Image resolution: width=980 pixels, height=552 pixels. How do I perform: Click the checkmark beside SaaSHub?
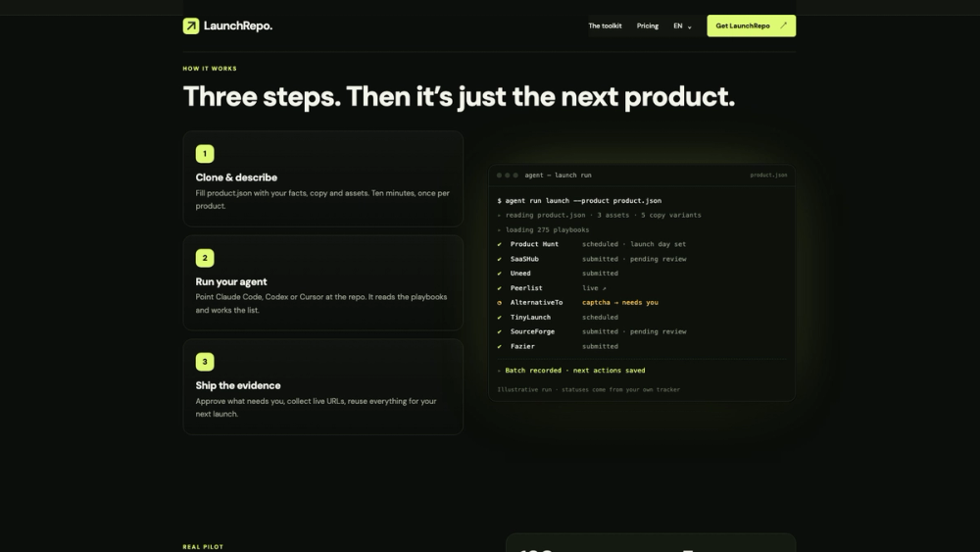point(500,259)
